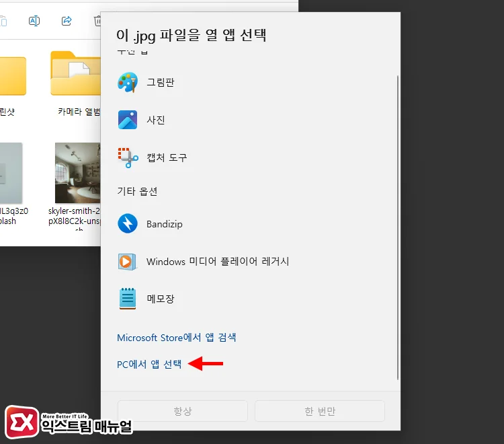Click the rename icon in Explorer toolbar
This screenshot has width=504, height=444.
pyautogui.click(x=34, y=22)
